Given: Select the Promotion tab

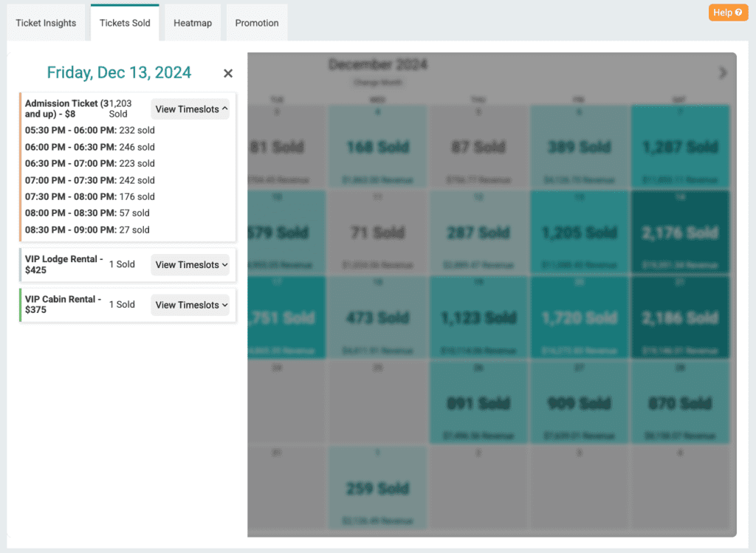Looking at the screenshot, I should [257, 23].
